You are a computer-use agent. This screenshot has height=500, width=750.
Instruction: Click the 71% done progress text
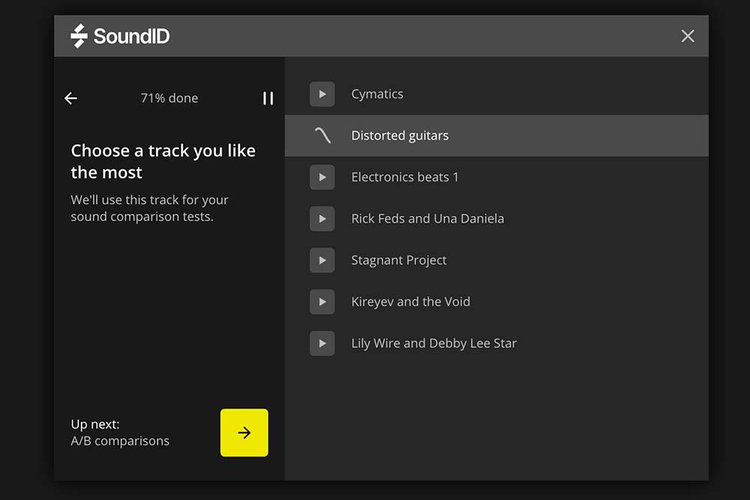pyautogui.click(x=169, y=98)
